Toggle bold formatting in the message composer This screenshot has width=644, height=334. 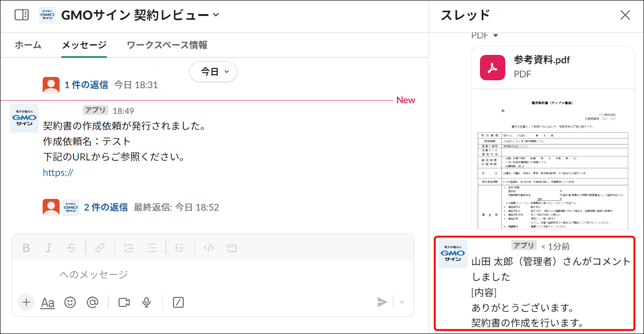point(26,248)
